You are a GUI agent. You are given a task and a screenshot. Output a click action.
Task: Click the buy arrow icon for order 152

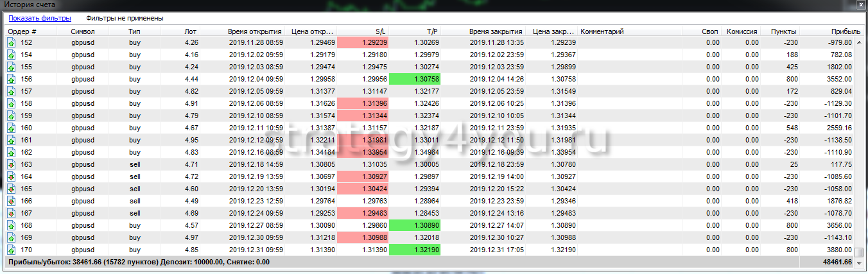click(x=11, y=43)
